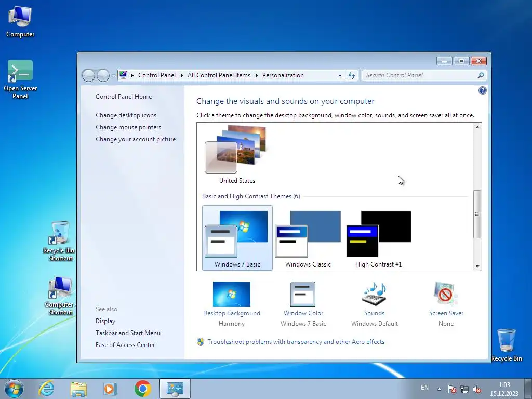Screen dimensions: 532x399
Task: Select the Recycle Bin desktop icon
Action: click(x=507, y=345)
